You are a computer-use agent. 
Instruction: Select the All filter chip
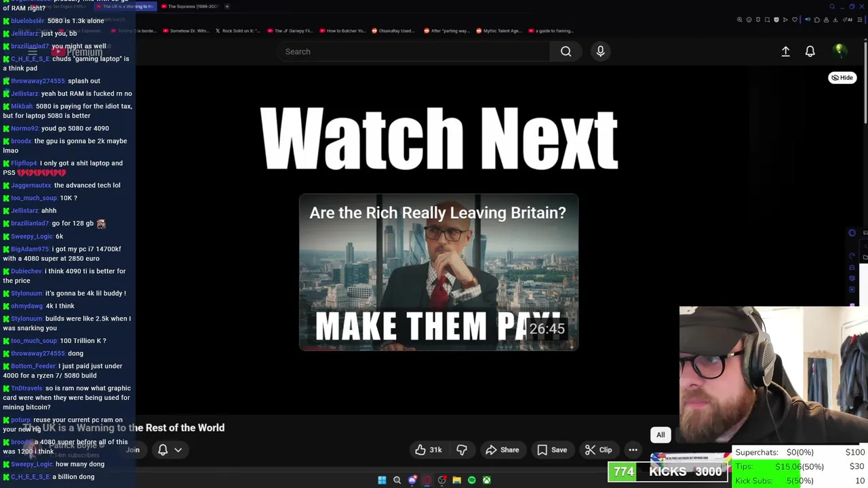pos(660,434)
